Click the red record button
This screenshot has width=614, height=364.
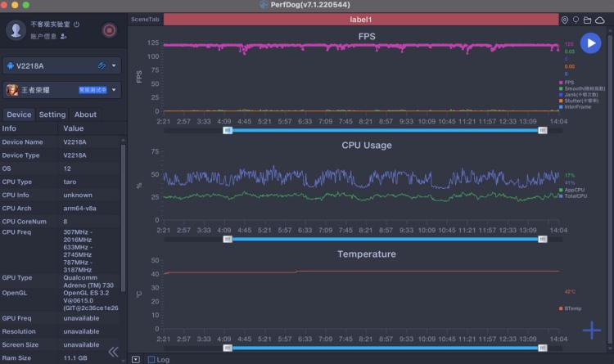pyautogui.click(x=109, y=30)
